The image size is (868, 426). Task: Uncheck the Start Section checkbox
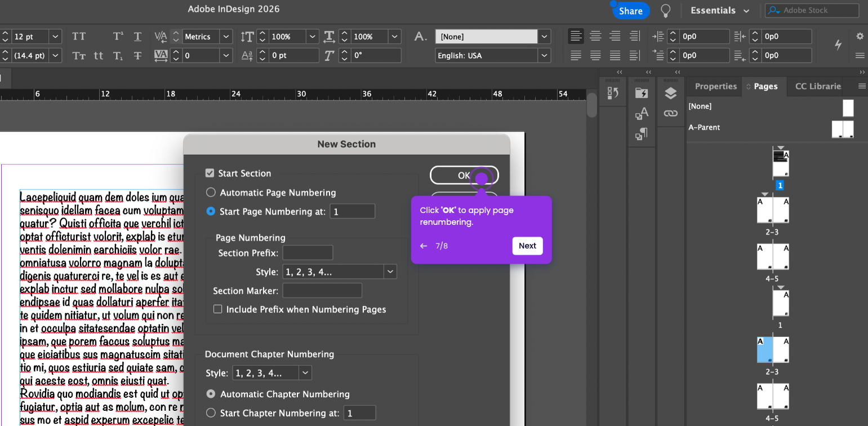pos(210,174)
